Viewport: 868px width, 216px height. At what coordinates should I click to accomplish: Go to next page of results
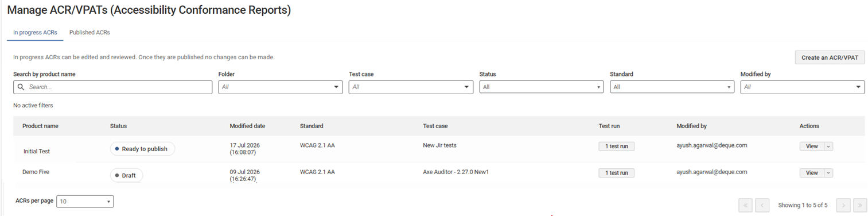click(843, 205)
